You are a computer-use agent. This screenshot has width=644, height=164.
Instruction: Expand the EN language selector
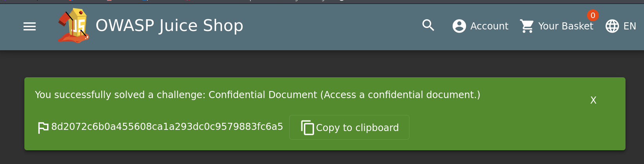point(629,26)
